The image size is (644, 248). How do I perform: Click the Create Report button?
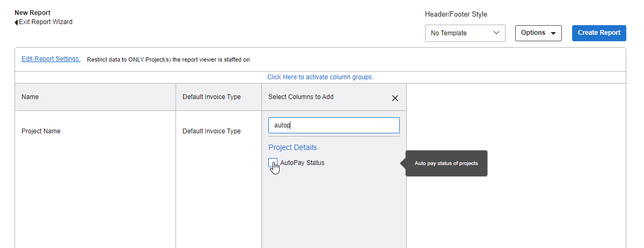click(x=599, y=33)
